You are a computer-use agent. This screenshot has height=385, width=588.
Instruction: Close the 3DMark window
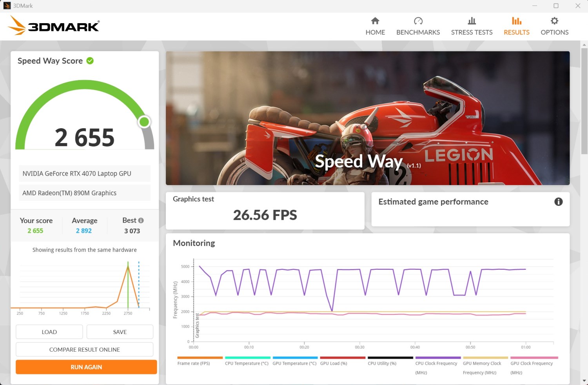tap(578, 6)
